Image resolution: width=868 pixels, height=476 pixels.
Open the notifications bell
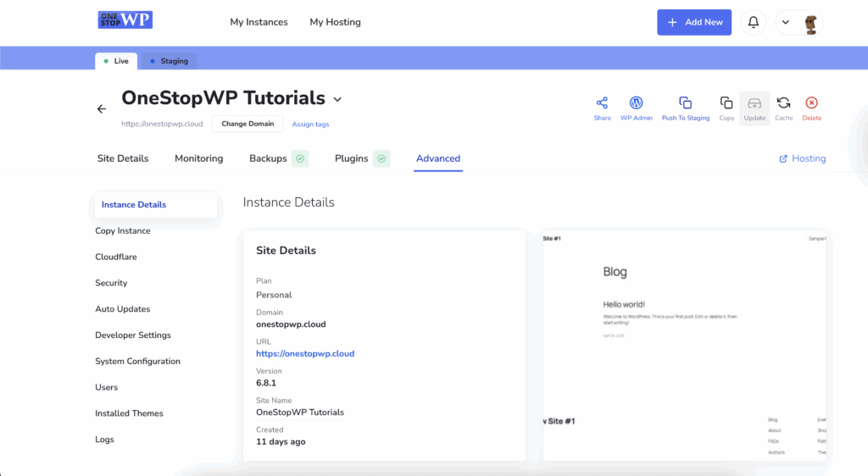pyautogui.click(x=754, y=22)
